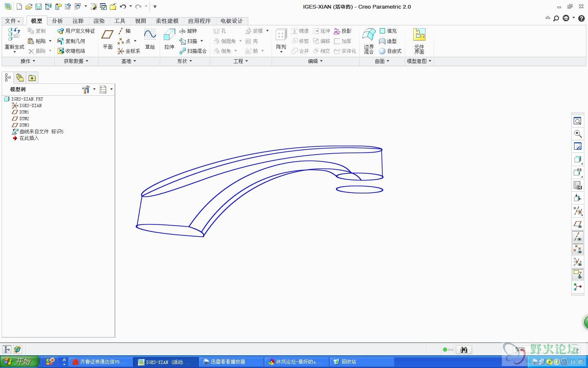Open the Component Interface (元件界面) tool
588x368 pixels.
(419, 41)
